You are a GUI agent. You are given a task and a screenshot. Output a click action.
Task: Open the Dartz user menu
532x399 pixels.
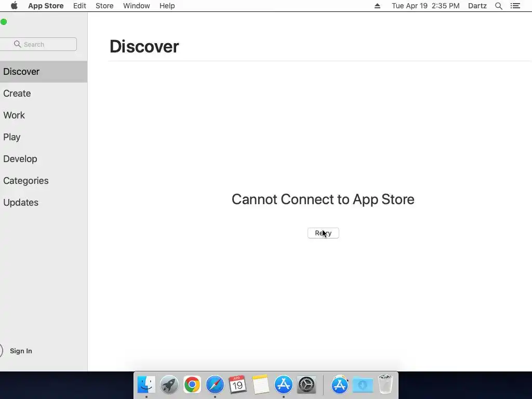pos(477,6)
